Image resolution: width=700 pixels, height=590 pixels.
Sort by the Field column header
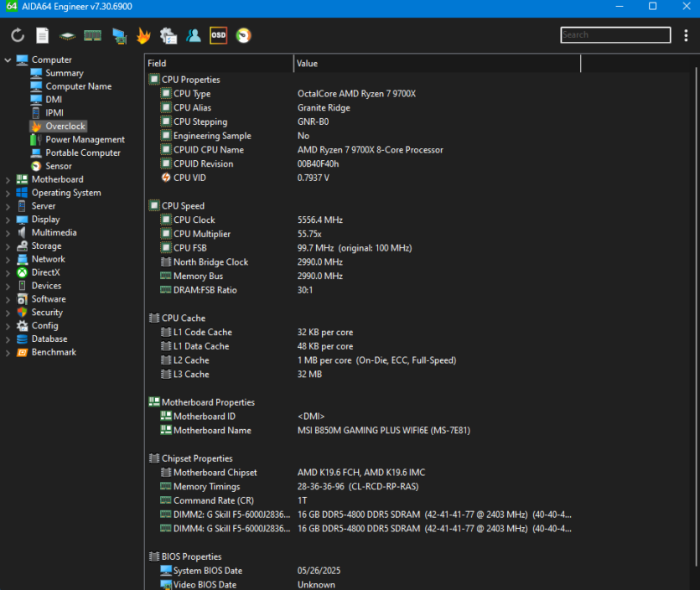point(219,64)
